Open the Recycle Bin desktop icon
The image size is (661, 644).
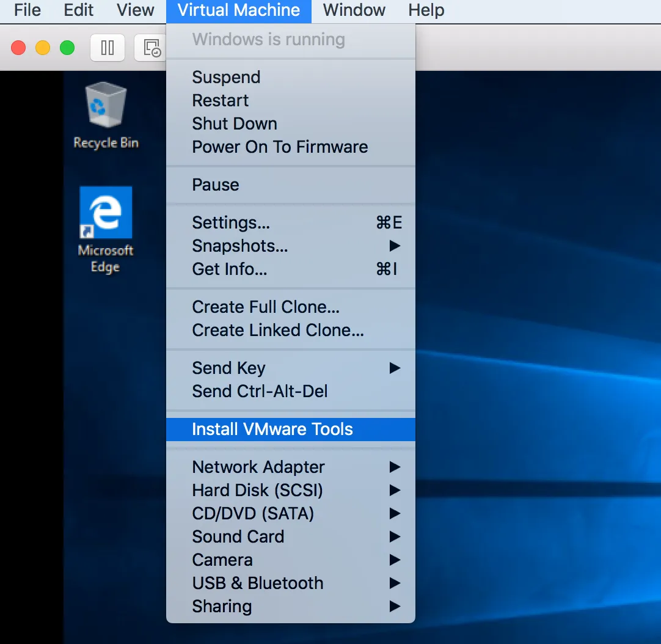pos(106,115)
